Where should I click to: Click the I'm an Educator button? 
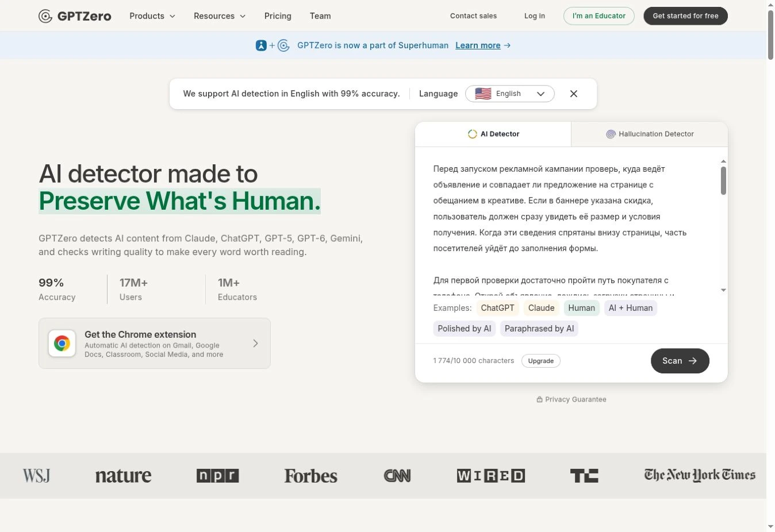599,16
